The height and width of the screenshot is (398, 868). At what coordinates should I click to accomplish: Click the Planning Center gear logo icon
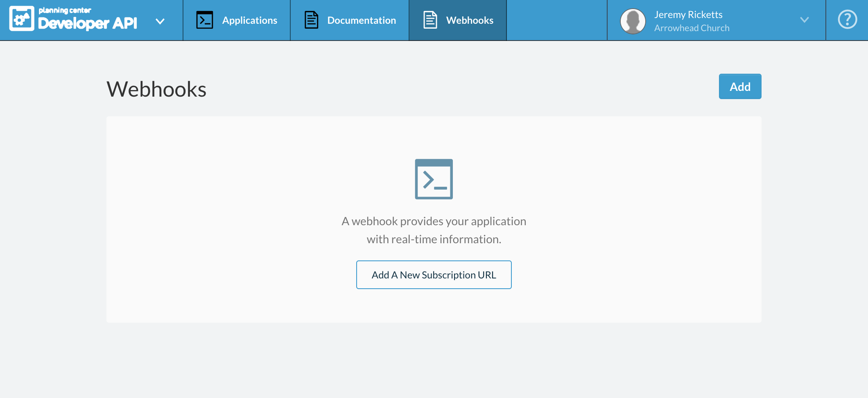[x=22, y=19]
